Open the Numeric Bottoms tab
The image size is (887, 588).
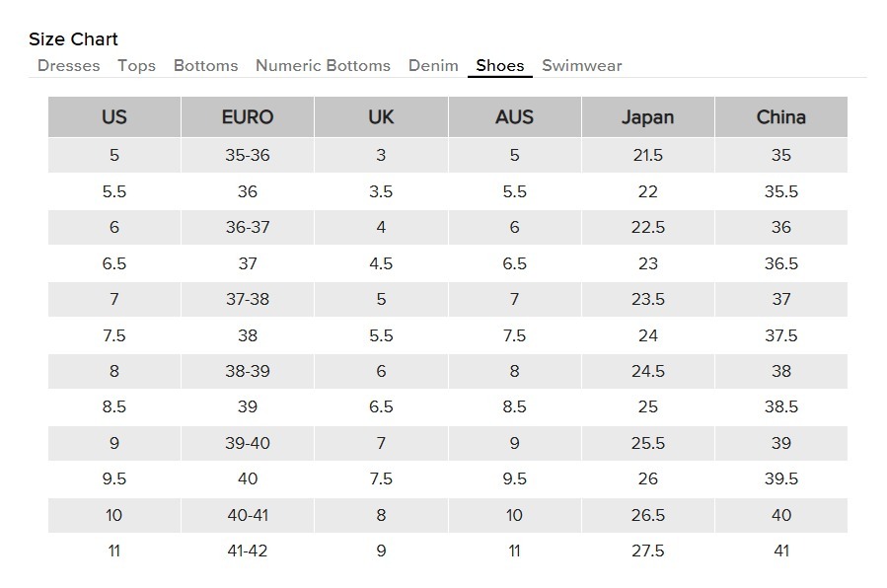click(x=323, y=66)
